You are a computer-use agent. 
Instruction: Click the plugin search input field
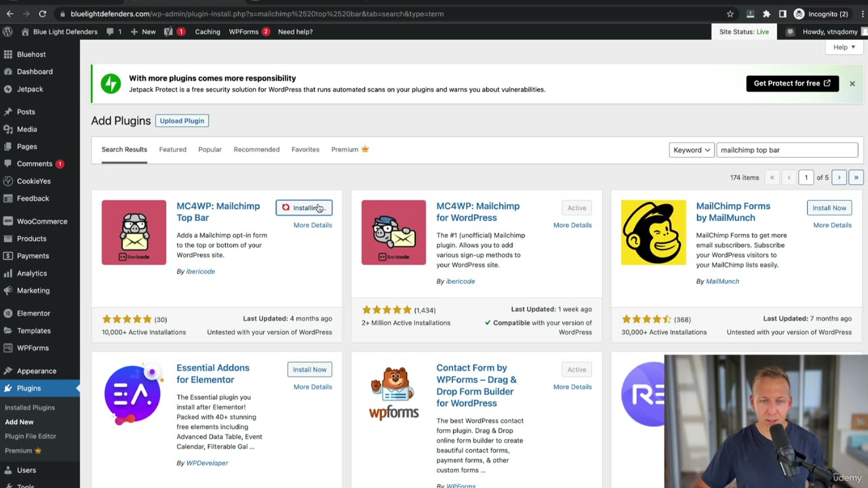[787, 150]
